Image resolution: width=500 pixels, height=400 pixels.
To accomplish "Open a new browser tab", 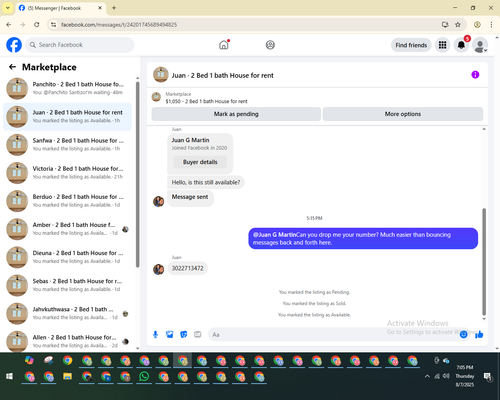I will point(114,8).
